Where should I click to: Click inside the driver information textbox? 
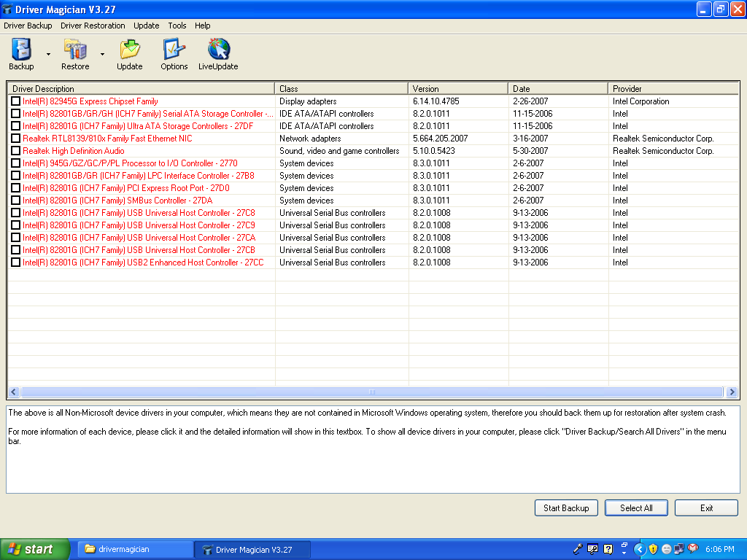point(373,449)
